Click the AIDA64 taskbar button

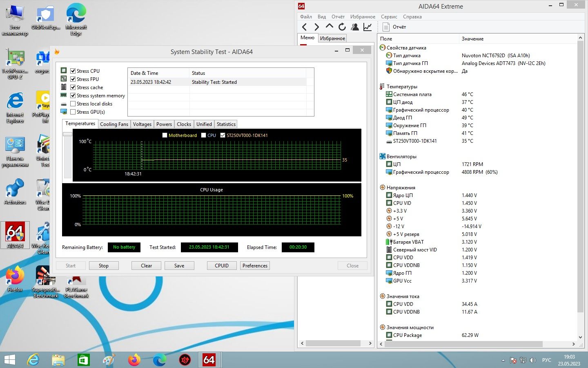[x=209, y=360]
